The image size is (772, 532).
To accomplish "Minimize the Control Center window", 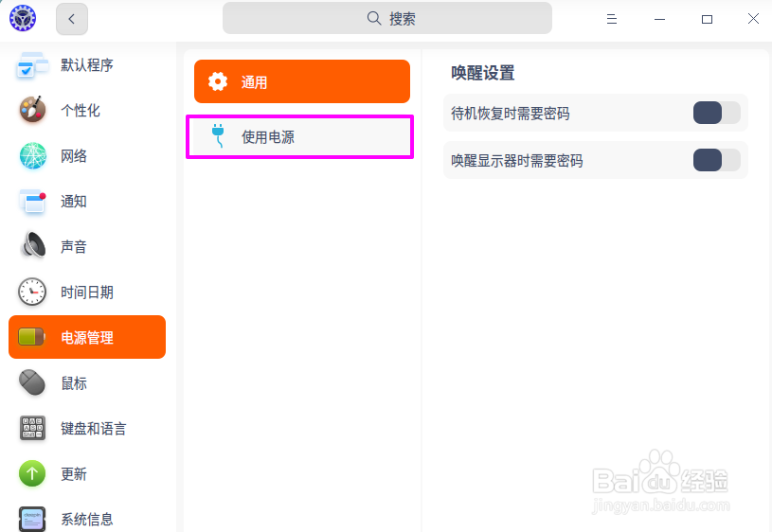I will (659, 19).
